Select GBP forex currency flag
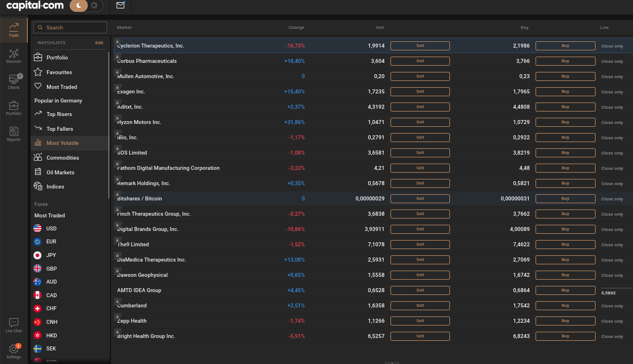Image resolution: width=633 pixels, height=364 pixels. pyautogui.click(x=37, y=268)
